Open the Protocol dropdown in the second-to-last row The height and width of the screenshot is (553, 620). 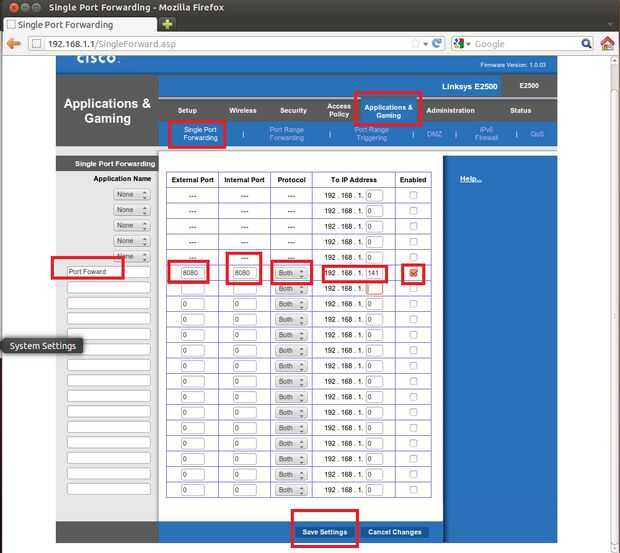[291, 475]
